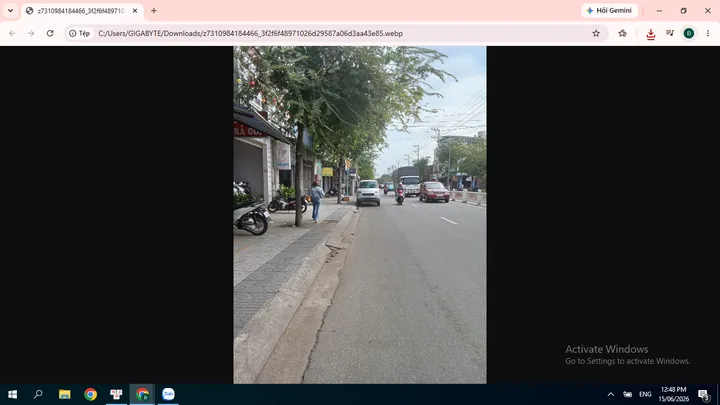Open the red download extension icon
The width and height of the screenshot is (720, 405).
pos(651,34)
